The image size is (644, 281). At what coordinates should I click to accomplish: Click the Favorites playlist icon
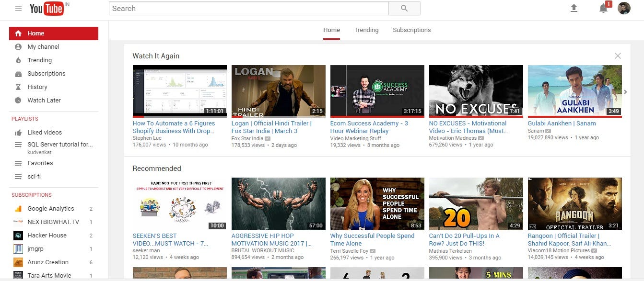[x=18, y=163]
